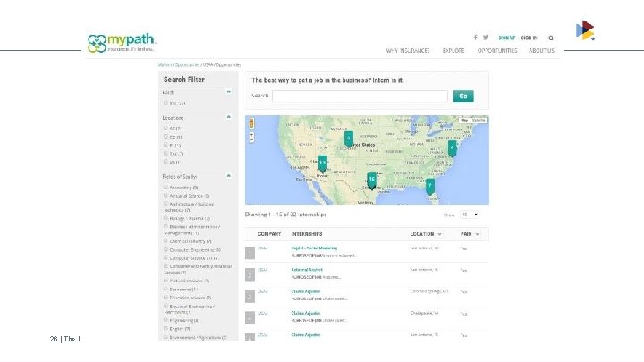Open the Colorado Springs Claims Adjuster internship
The width and height of the screenshot is (644, 362).
click(306, 291)
